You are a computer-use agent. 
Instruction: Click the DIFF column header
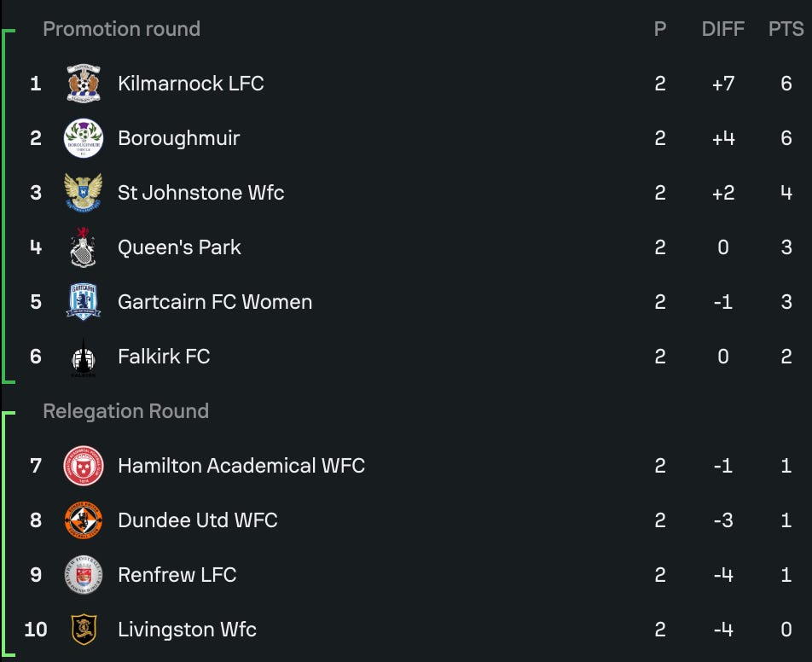coord(723,29)
